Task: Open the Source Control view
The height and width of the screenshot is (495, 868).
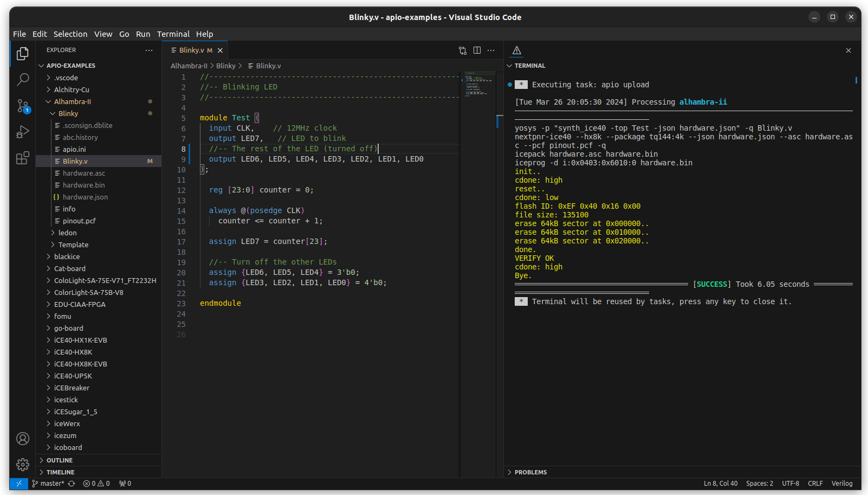Action: point(23,106)
